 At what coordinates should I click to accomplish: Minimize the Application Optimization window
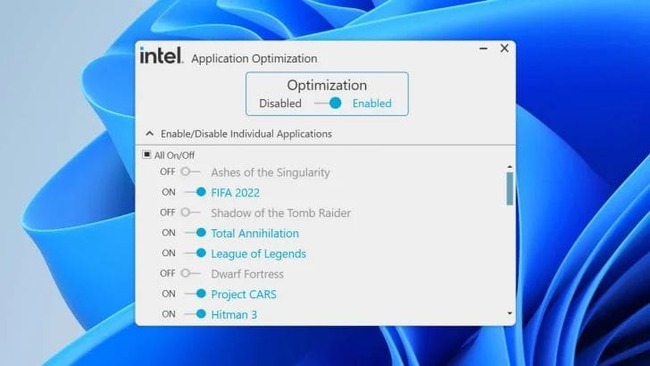coord(483,48)
